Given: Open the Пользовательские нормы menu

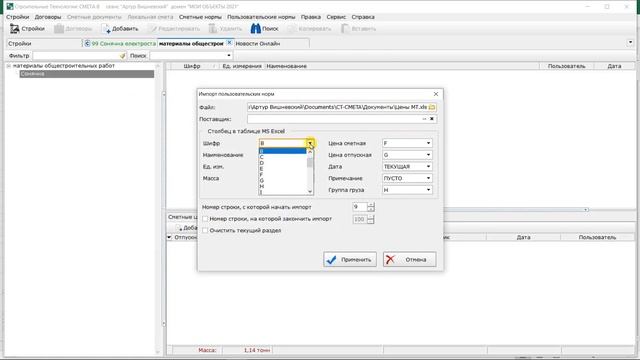Looking at the screenshot, I should [x=261, y=17].
